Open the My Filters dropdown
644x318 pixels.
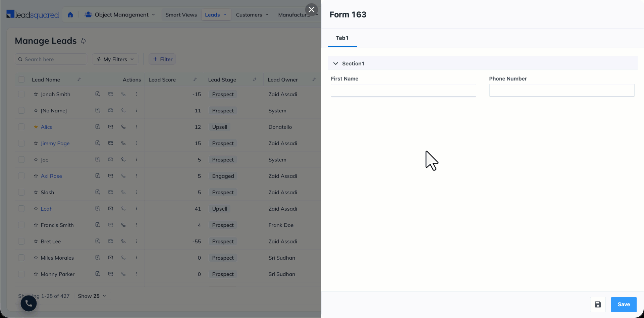pos(115,59)
